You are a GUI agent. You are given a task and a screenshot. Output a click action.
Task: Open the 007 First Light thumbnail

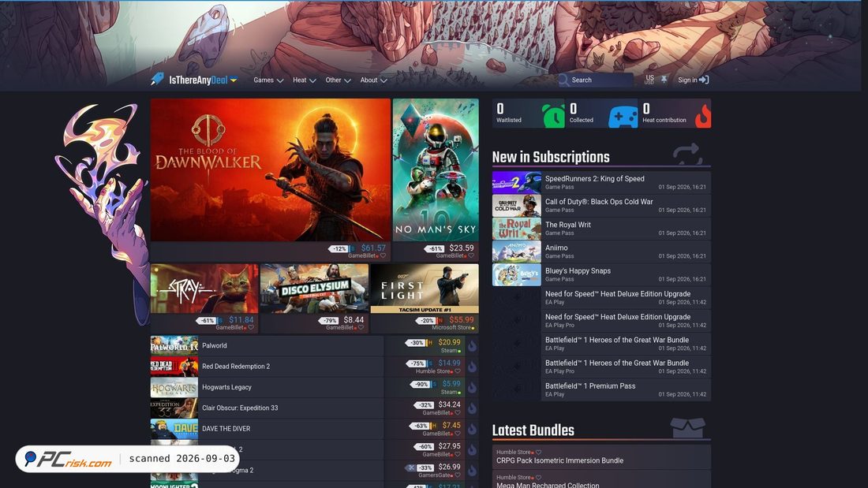425,289
